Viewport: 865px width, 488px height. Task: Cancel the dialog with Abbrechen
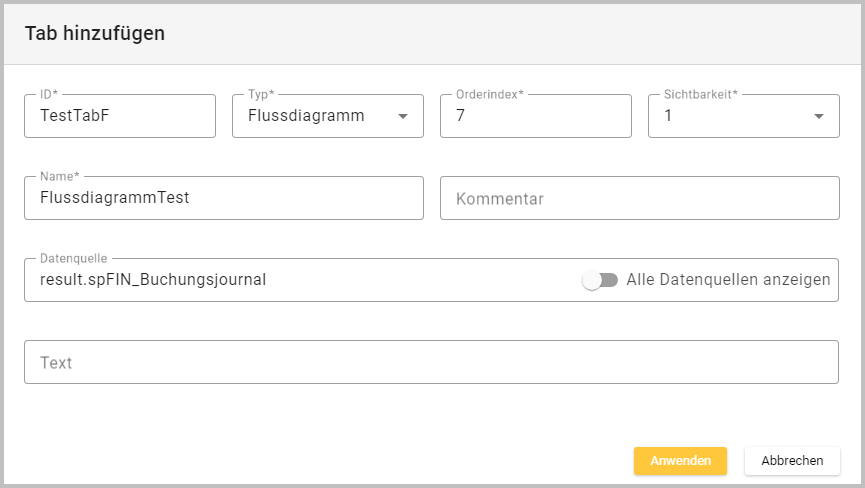[792, 461]
